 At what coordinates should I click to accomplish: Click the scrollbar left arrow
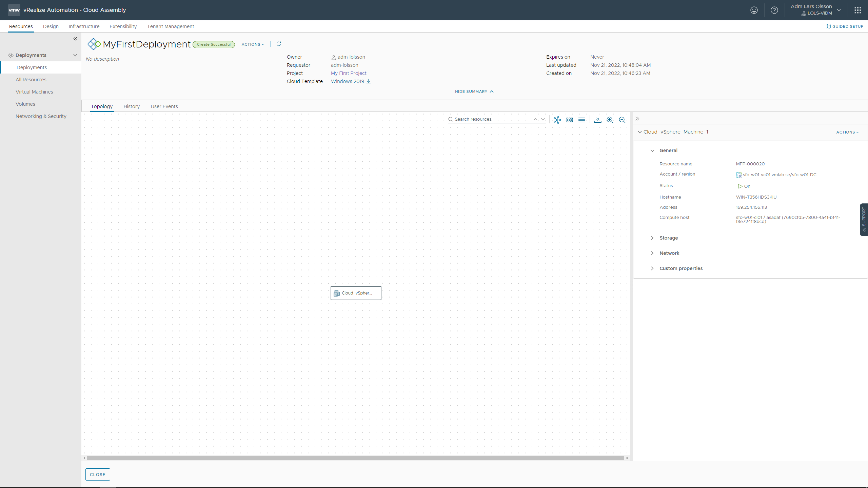(84, 458)
